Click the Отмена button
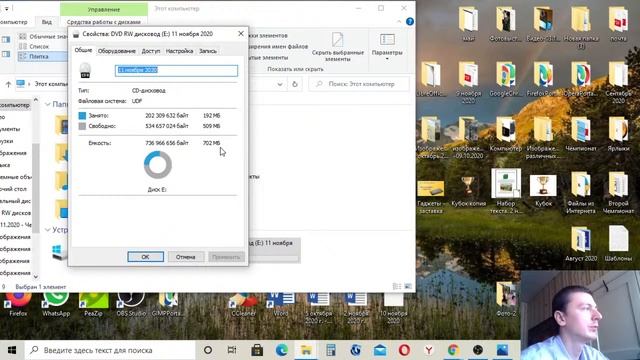The width and height of the screenshot is (640, 360). pos(185,257)
